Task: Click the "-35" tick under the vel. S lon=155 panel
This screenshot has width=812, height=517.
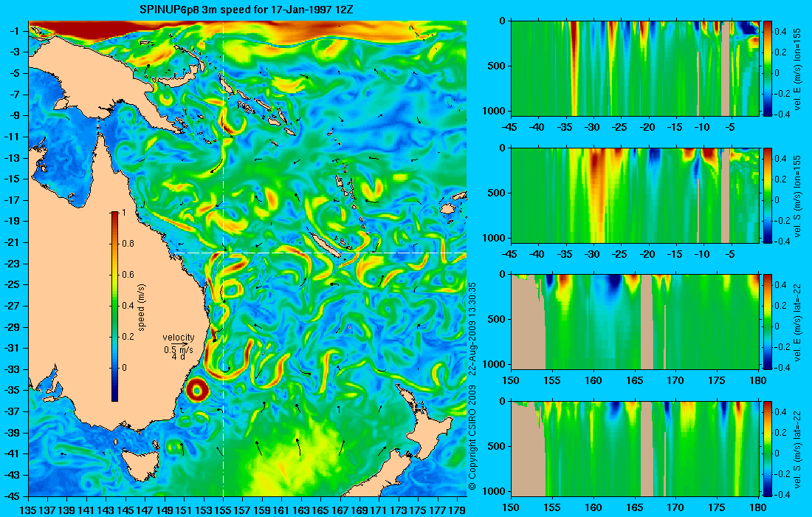Action: pos(565,254)
